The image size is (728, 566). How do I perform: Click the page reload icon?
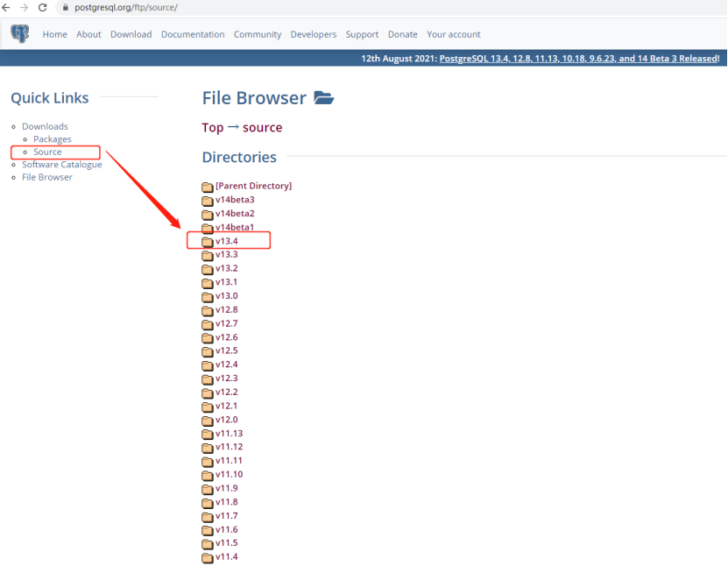41,7
